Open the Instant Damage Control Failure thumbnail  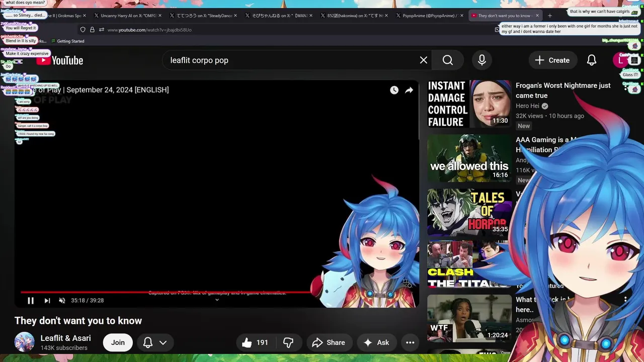(x=469, y=104)
